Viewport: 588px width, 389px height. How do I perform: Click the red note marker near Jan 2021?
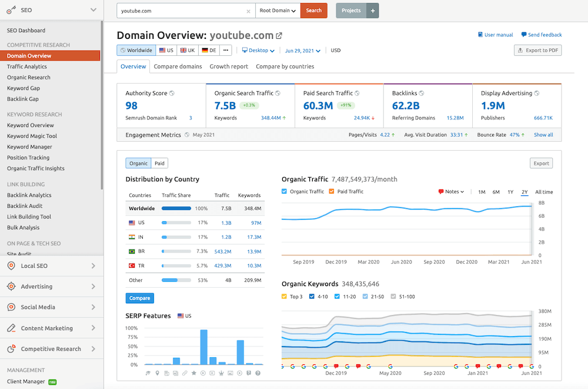click(477, 366)
